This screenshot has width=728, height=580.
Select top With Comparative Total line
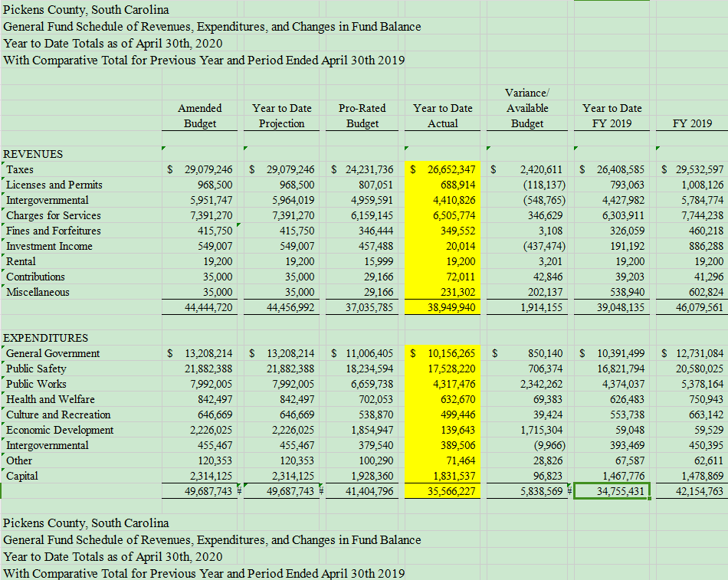(204, 61)
